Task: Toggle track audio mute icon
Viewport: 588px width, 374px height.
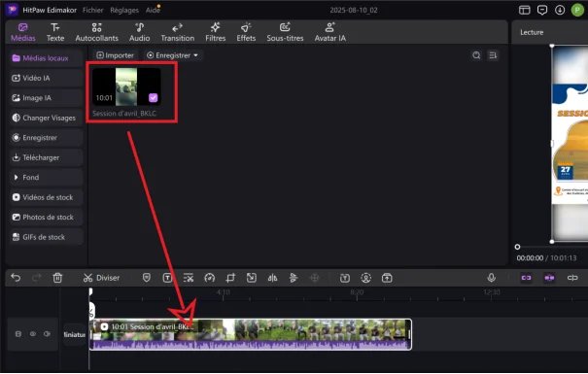Action: tap(47, 334)
